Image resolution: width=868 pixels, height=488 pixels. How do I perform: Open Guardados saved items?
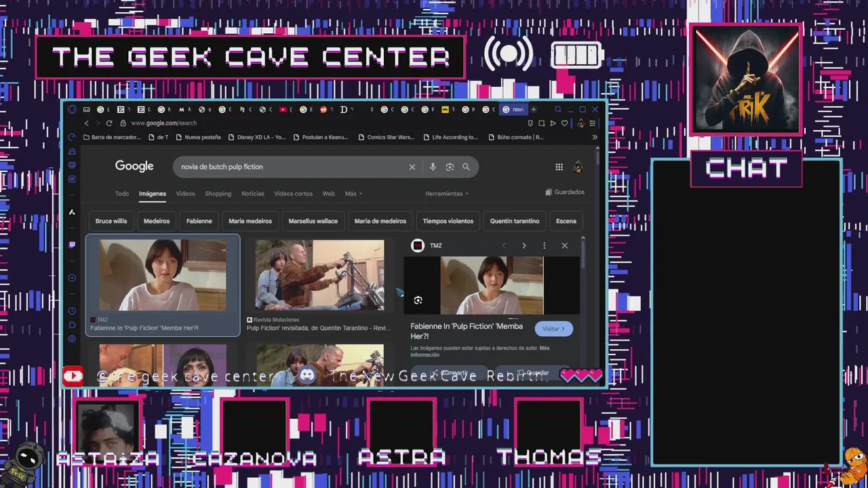(565, 192)
